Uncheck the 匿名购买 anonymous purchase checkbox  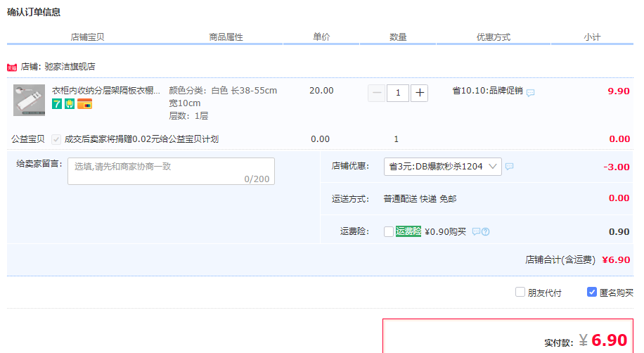pos(592,293)
